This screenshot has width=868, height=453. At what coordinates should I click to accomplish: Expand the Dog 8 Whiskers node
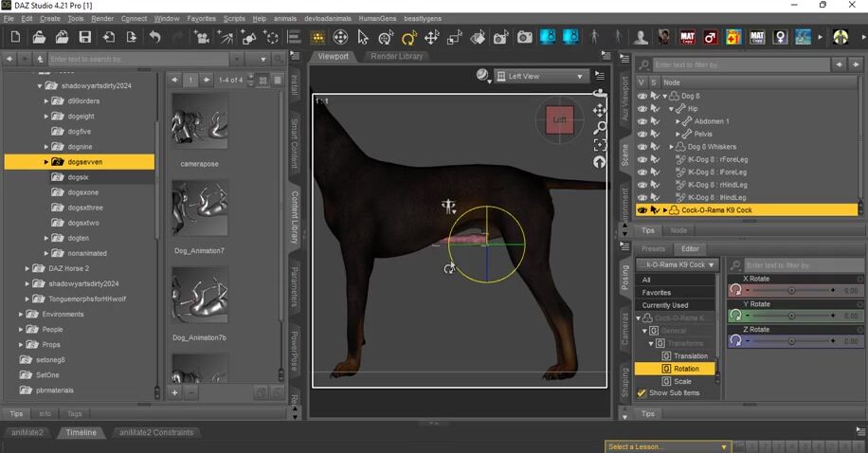click(x=672, y=147)
